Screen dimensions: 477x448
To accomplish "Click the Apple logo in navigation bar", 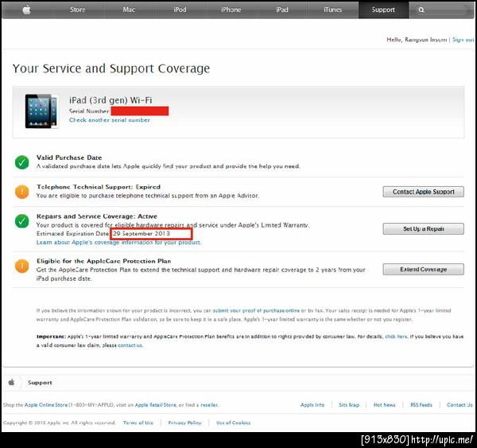I will click(x=27, y=10).
